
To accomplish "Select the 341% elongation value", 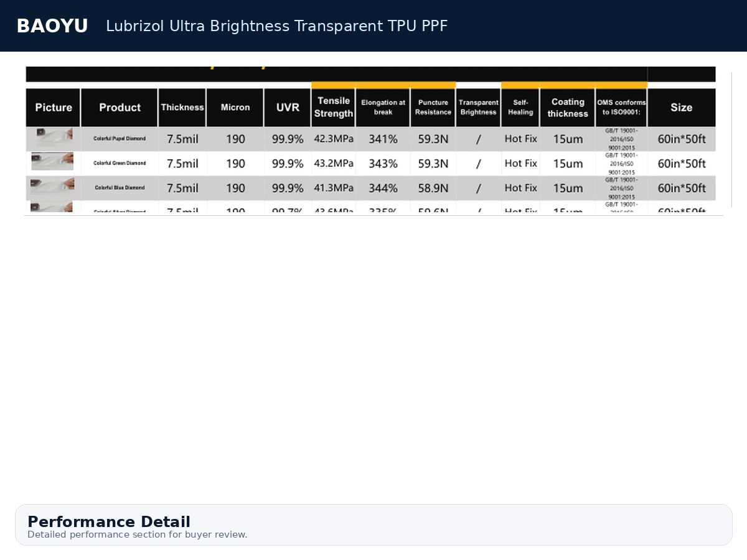I will [383, 139].
